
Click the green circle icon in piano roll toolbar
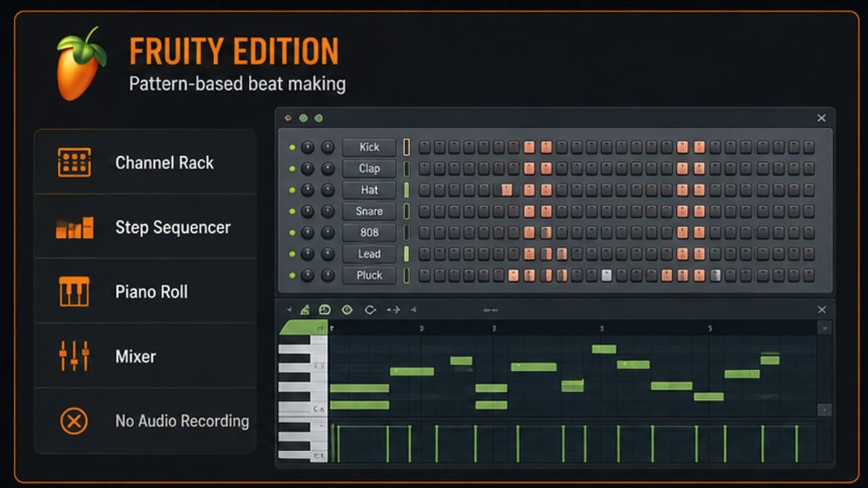(347, 309)
